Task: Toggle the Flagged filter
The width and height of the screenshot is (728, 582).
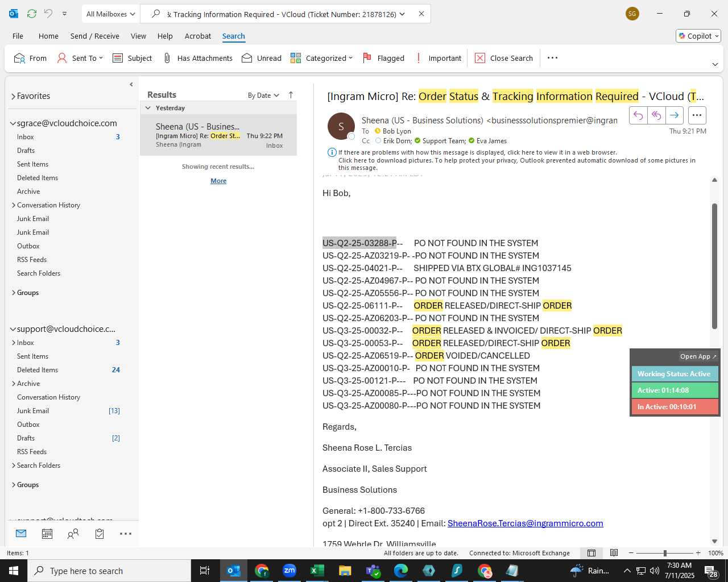Action: 383,58
